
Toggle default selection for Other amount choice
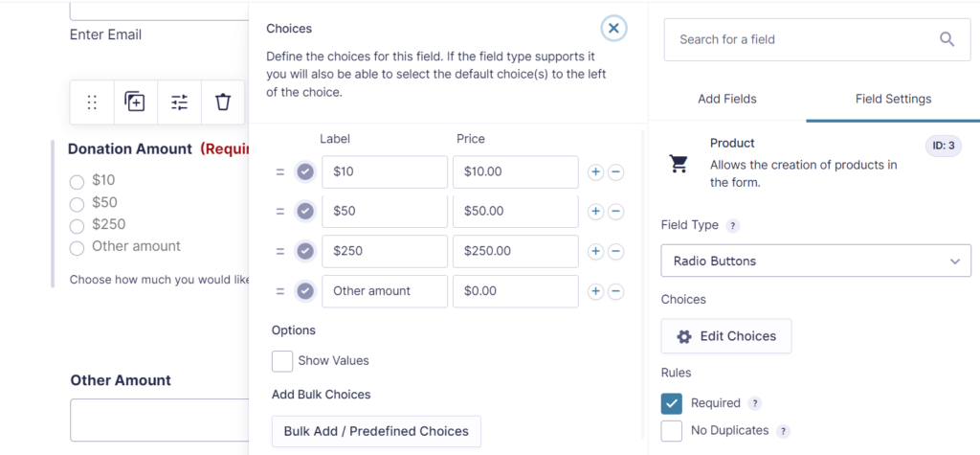click(x=305, y=291)
